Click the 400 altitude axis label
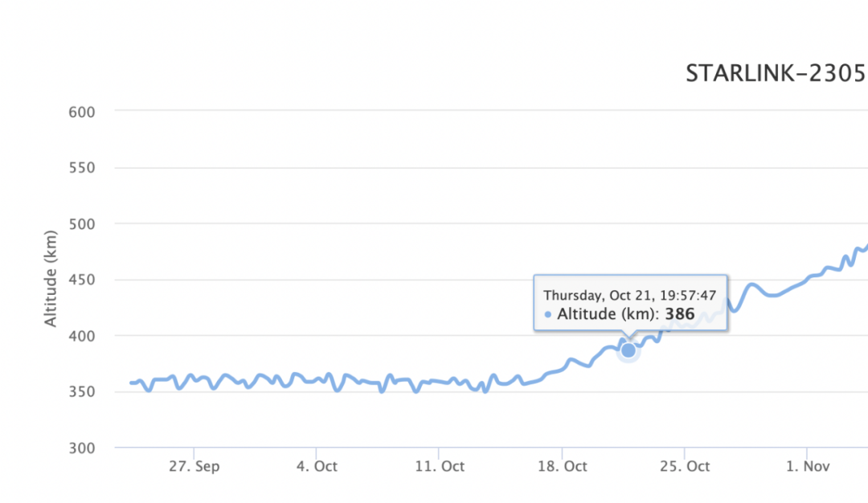Screen dimensions: 868x503 tap(82, 336)
